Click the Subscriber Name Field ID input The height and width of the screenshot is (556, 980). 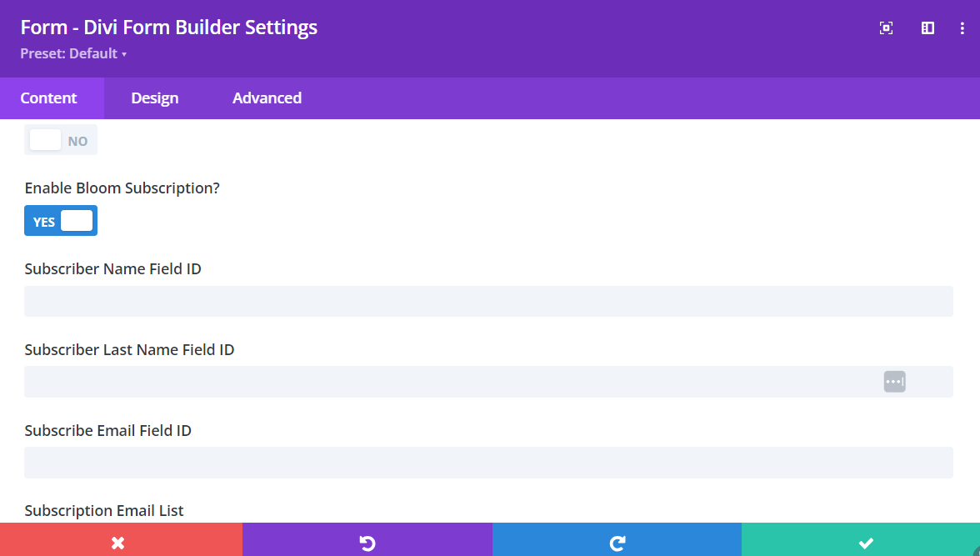[x=488, y=301]
